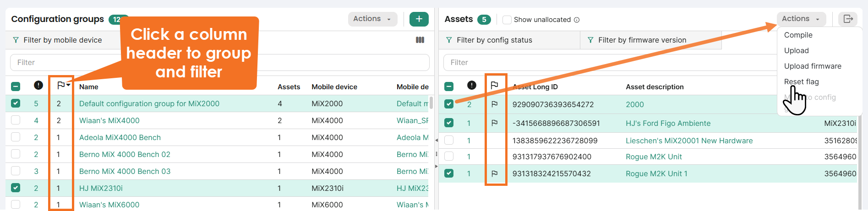Click the asset ID -3415668896687306591
The image size is (868, 211).
(x=556, y=123)
